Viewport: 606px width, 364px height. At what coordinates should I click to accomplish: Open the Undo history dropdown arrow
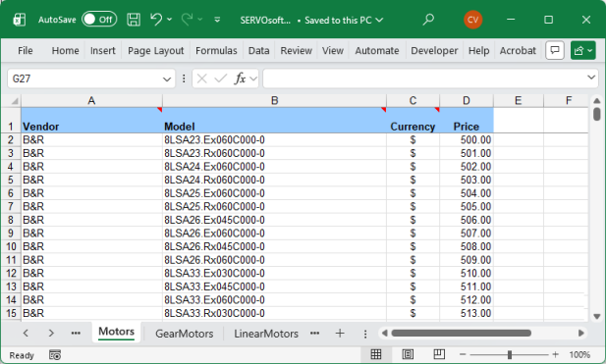(169, 20)
